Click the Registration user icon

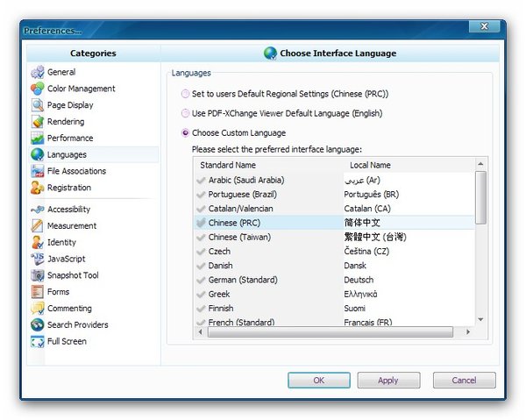click(x=37, y=188)
